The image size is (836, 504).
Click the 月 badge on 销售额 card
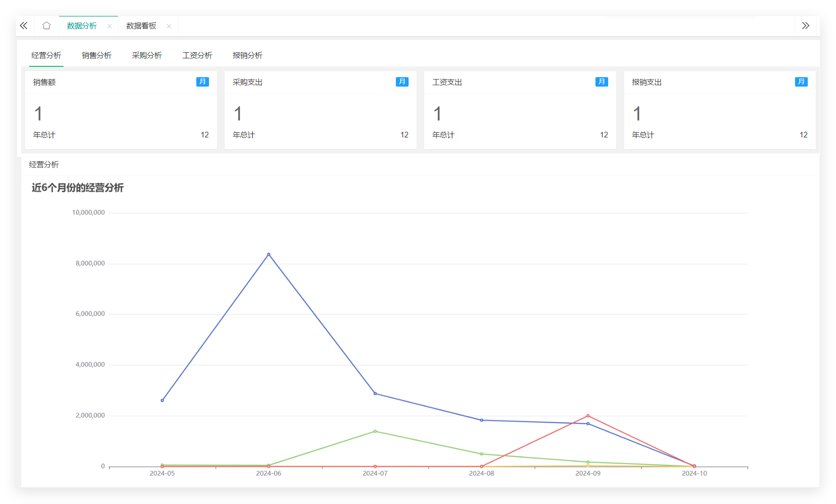point(202,82)
